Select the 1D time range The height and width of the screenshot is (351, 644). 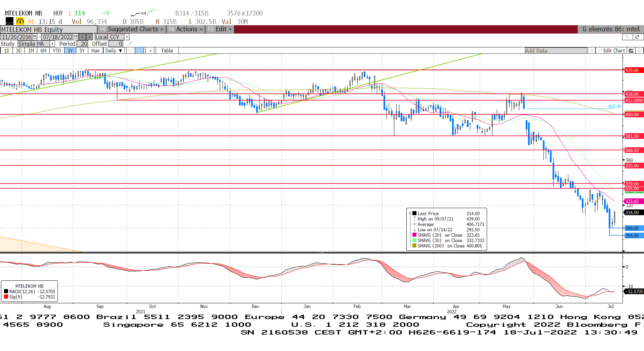point(6,51)
